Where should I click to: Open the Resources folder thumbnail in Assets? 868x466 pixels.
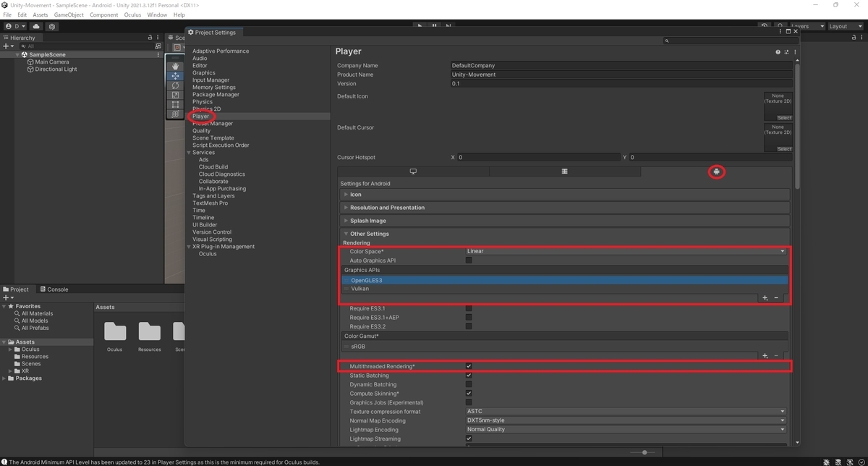pyautogui.click(x=150, y=332)
